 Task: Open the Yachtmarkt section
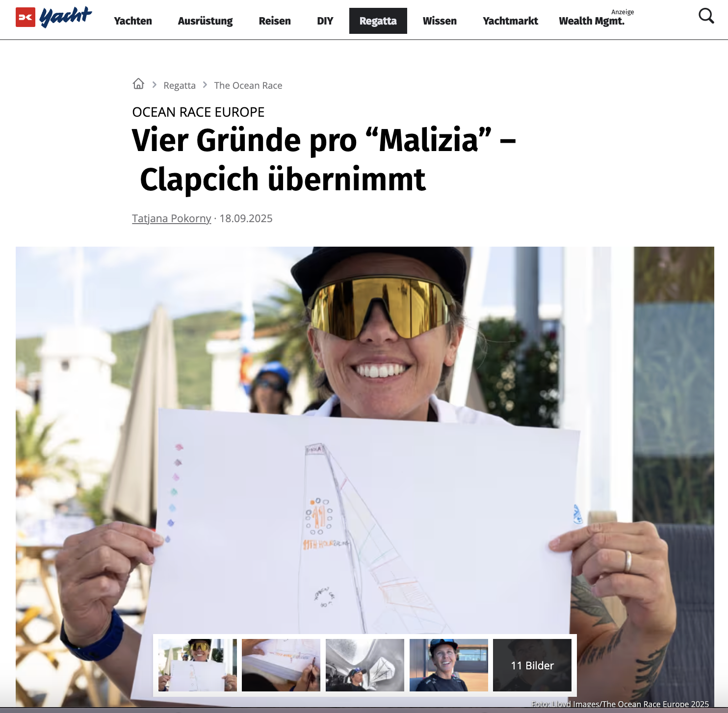pos(510,21)
